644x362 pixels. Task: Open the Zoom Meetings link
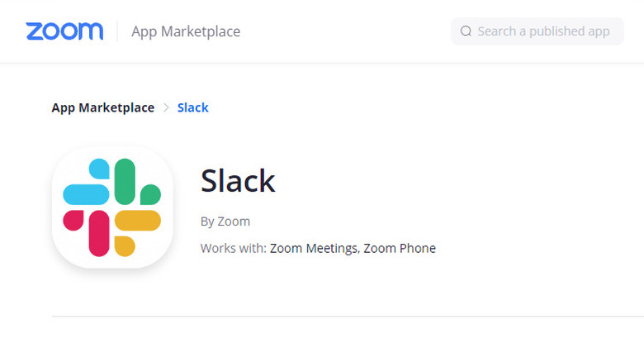click(x=314, y=248)
